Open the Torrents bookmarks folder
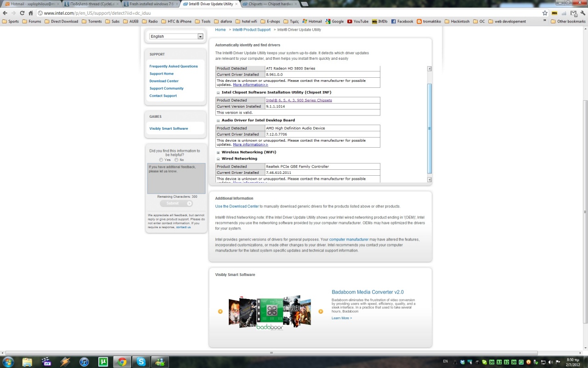Viewport: 588px width, 368px height. coord(91,21)
